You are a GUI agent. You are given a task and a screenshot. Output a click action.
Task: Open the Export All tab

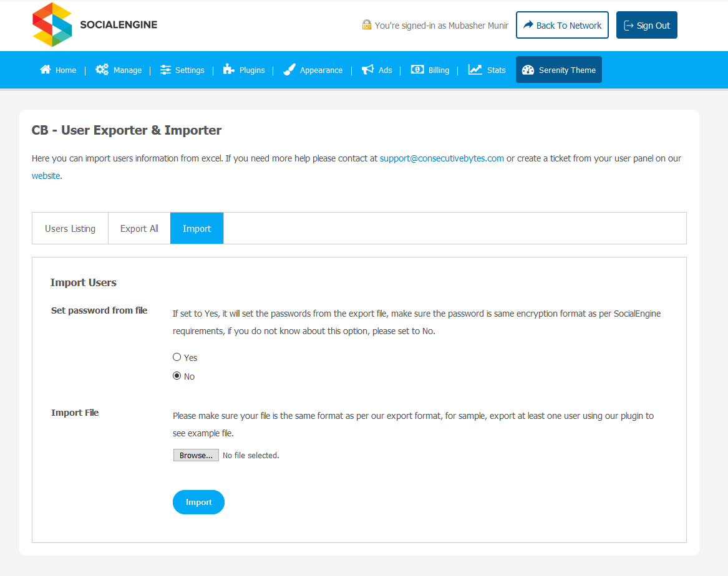coord(139,229)
